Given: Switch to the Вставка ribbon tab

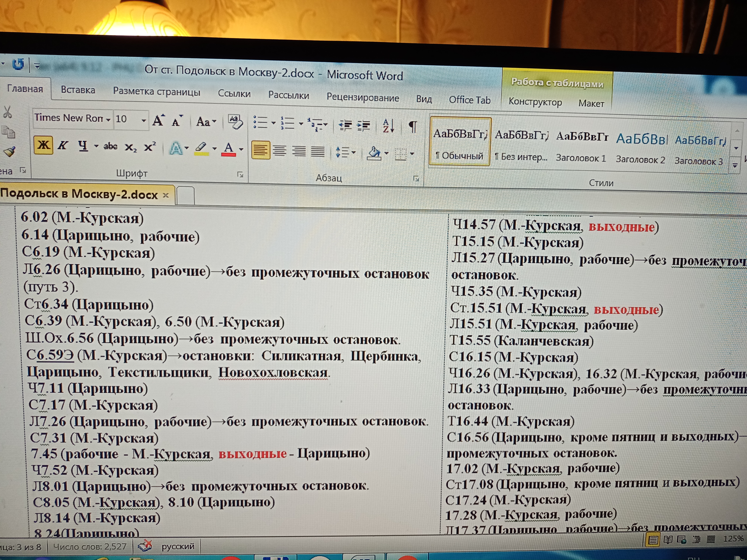Looking at the screenshot, I should tap(78, 90).
